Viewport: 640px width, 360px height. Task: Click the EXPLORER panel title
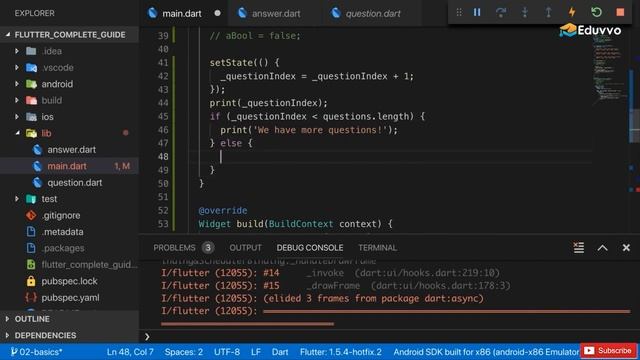coord(34,13)
